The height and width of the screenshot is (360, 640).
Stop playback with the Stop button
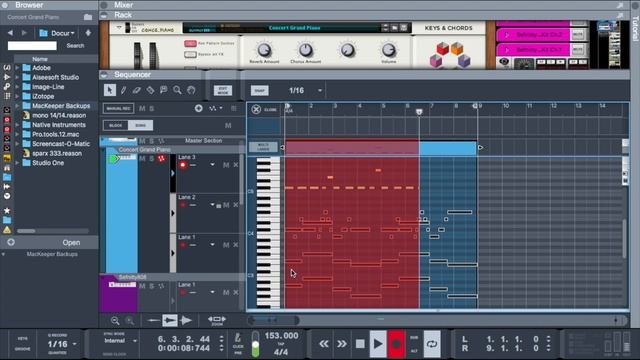click(x=360, y=344)
